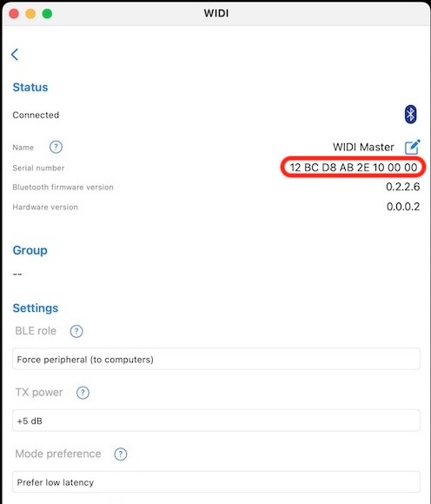Viewport: 431px width, 504px height.
Task: Open the Prefer low latency dropdown
Action: (x=216, y=482)
